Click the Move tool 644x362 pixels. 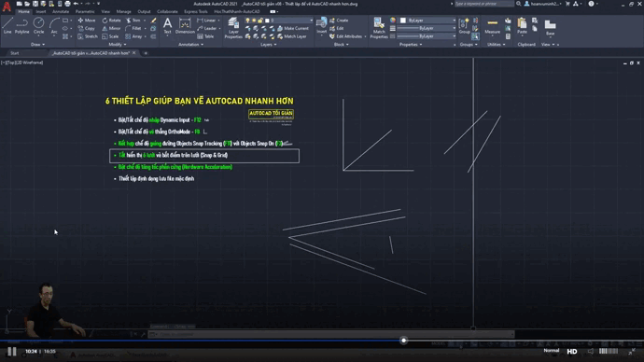(x=87, y=21)
